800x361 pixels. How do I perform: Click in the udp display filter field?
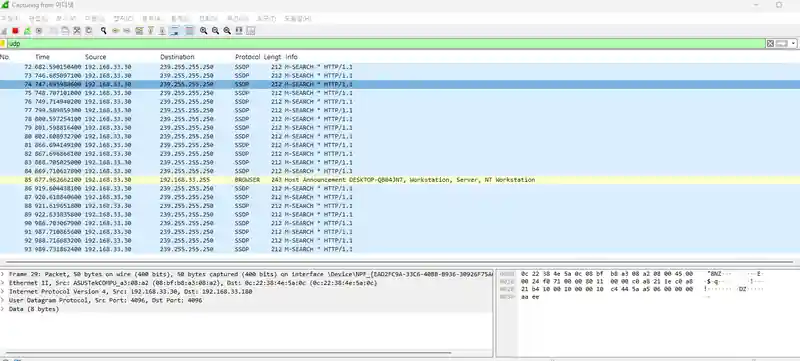click(386, 44)
